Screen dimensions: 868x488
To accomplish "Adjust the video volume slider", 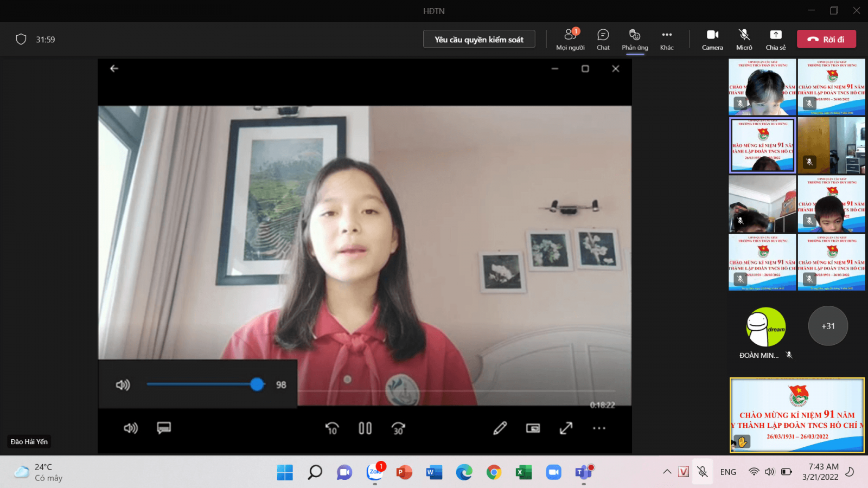I will click(257, 384).
